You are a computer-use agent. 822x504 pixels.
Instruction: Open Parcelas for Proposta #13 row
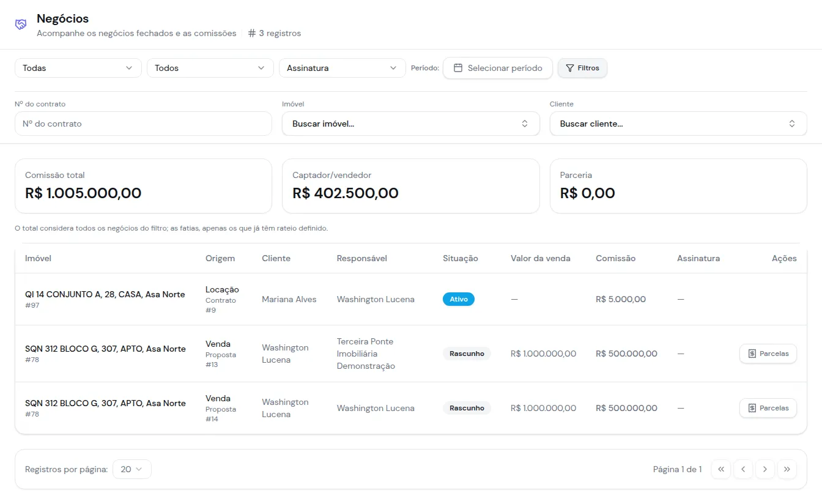point(768,354)
